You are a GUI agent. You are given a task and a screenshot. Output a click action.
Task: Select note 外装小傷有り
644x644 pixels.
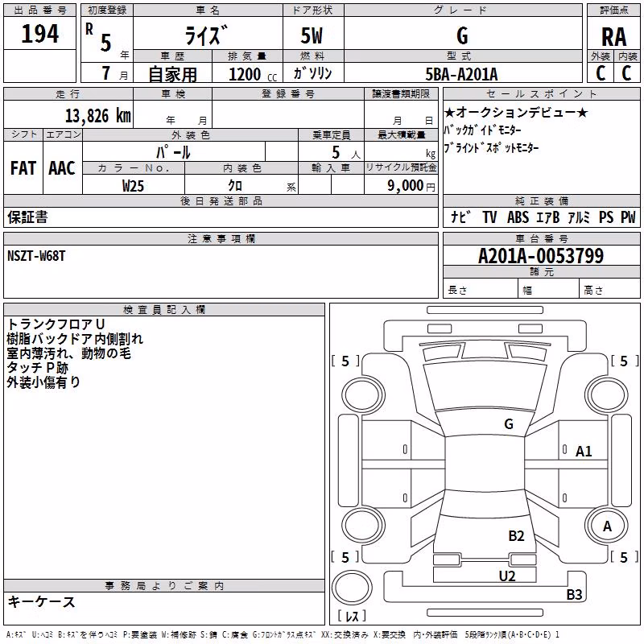pyautogui.click(x=43, y=382)
